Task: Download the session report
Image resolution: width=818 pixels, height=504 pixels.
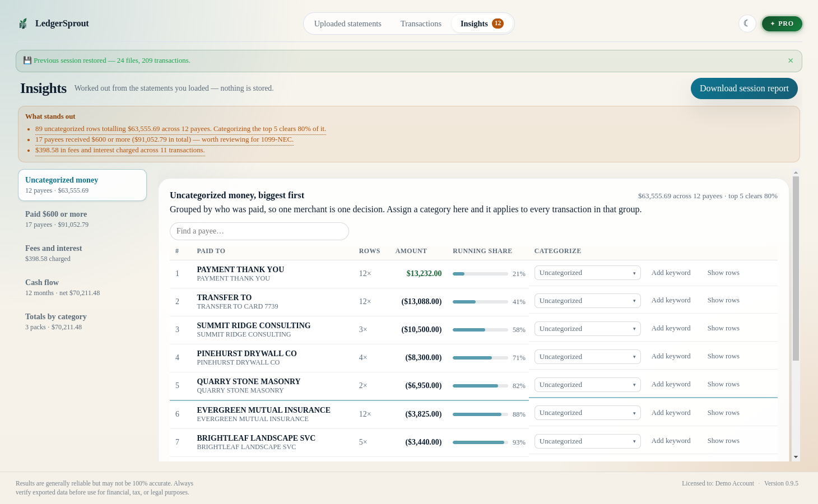Action: pyautogui.click(x=744, y=88)
